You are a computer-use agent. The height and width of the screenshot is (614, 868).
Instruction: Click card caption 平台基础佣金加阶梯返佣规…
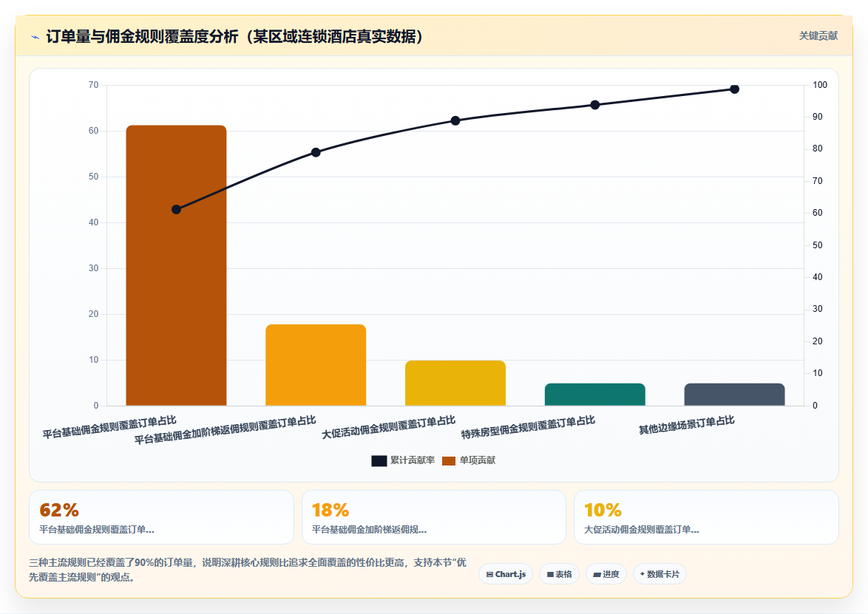pos(369,529)
